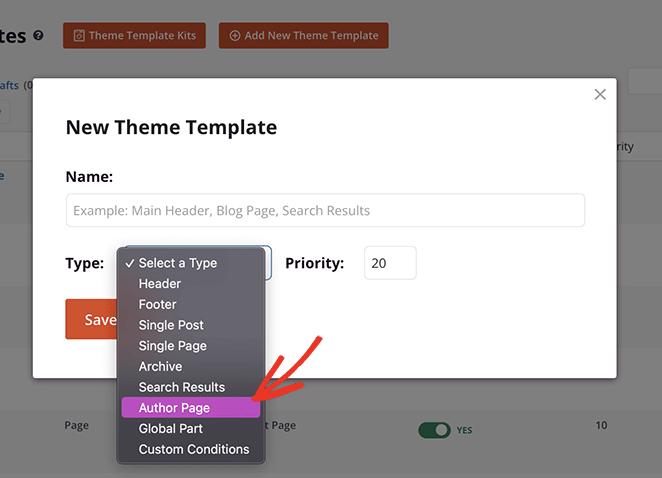This screenshot has height=478, width=662.
Task: Select Footer from the Type list
Action: [191, 304]
